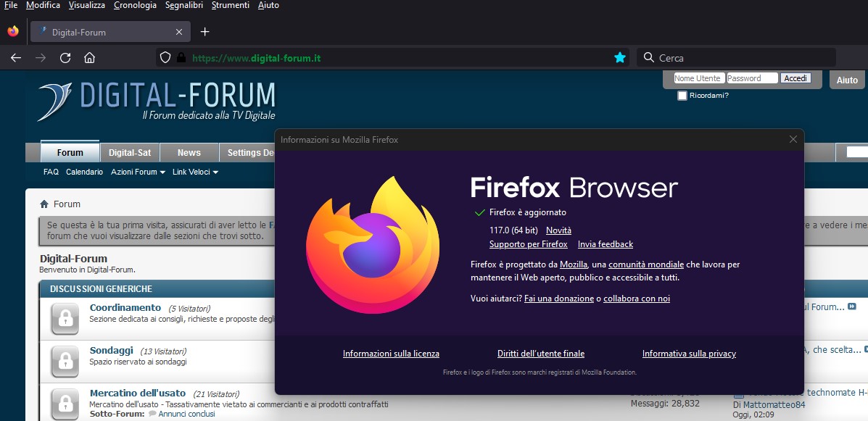Click Invia feedback link

pyautogui.click(x=605, y=244)
